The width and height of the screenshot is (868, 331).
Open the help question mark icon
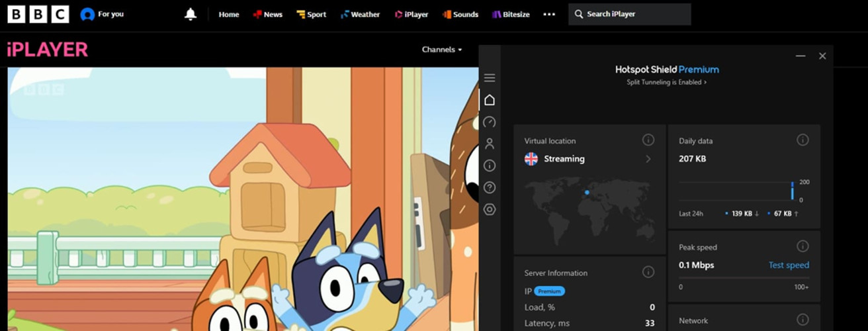490,187
